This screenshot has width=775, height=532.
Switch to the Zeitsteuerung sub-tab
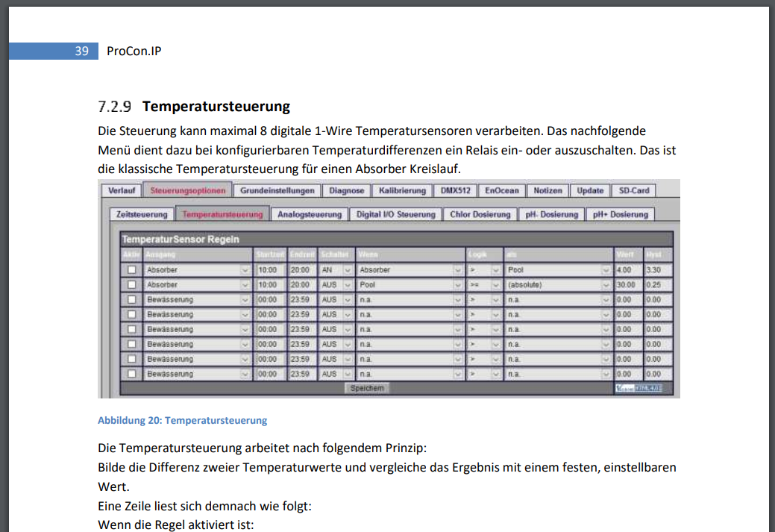pos(142,214)
